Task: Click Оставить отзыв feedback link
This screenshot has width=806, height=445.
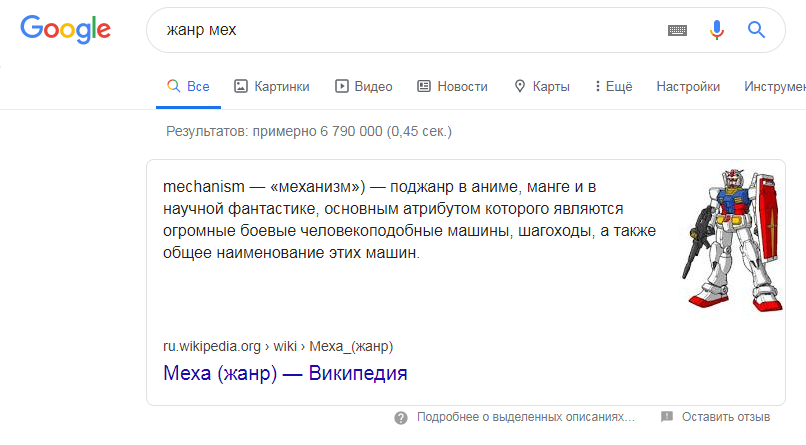Action: pos(726,417)
